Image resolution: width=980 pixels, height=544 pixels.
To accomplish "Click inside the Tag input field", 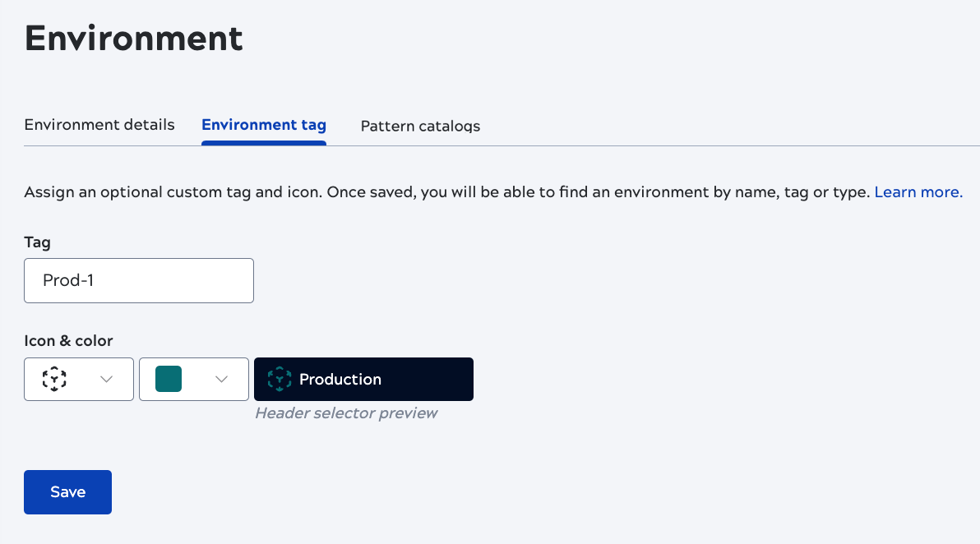I will click(138, 280).
